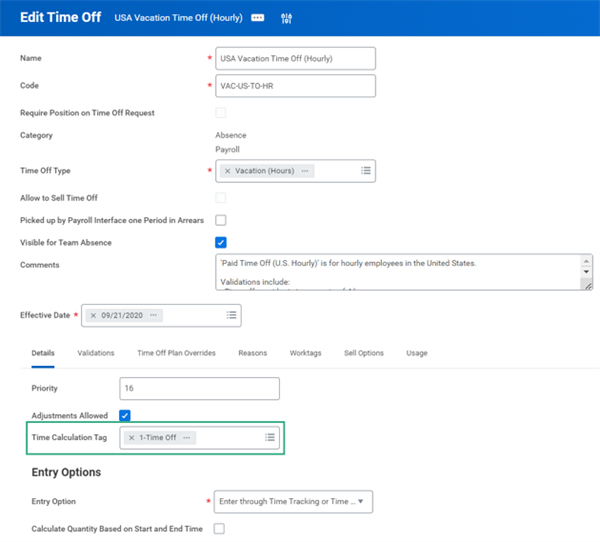Open the configure options sliders icon in header
Viewport: 600px width, 542px height.
coord(286,18)
